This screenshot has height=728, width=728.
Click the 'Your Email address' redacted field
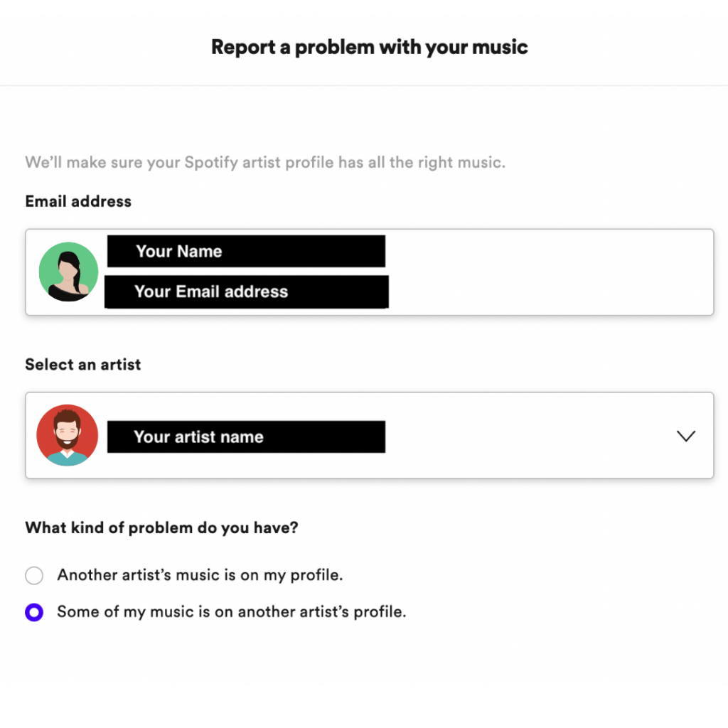coord(247,291)
